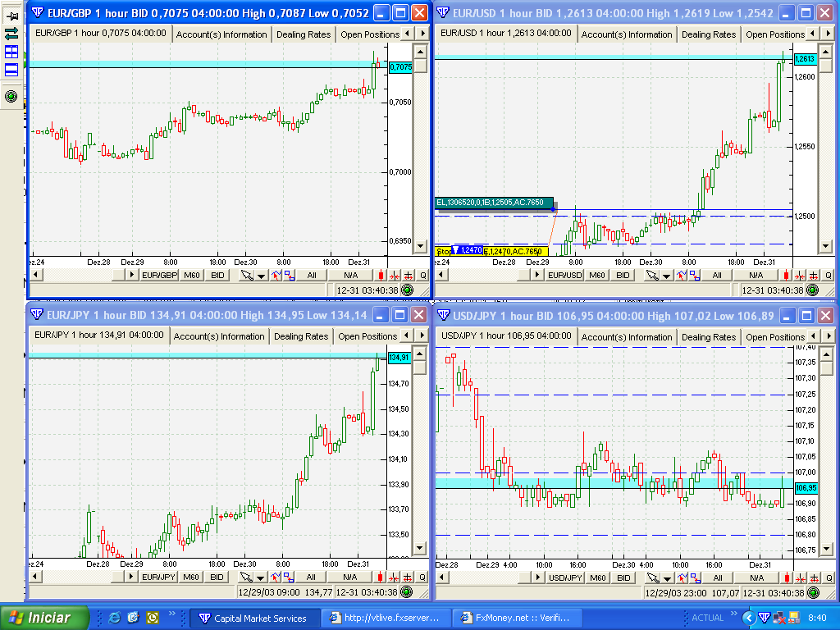
Task: Click the 1,2470 stop order label on EUR/USD chart
Action: tap(468, 249)
